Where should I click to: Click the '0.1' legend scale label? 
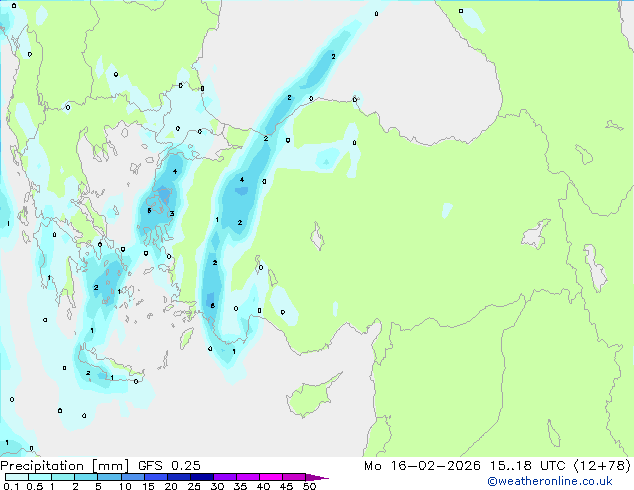pyautogui.click(x=11, y=486)
